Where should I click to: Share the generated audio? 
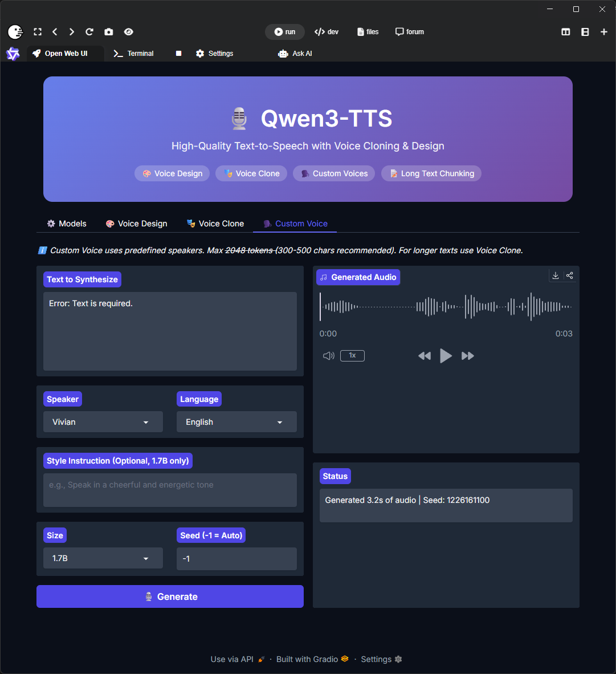pyautogui.click(x=570, y=275)
